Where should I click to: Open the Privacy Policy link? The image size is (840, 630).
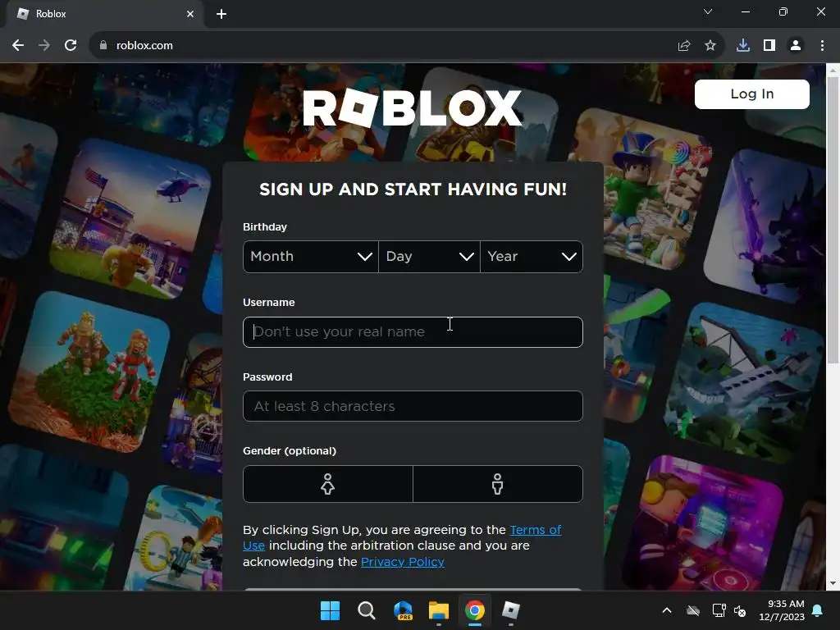402,562
